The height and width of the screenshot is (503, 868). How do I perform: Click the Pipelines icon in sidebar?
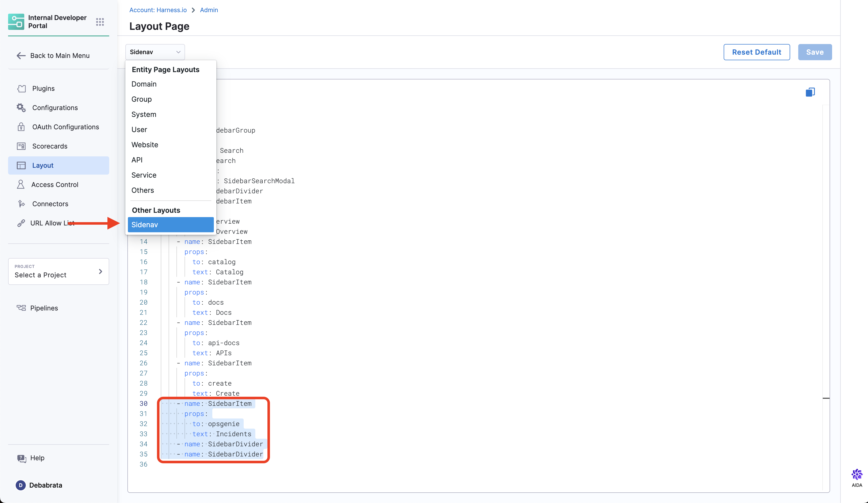(21, 308)
